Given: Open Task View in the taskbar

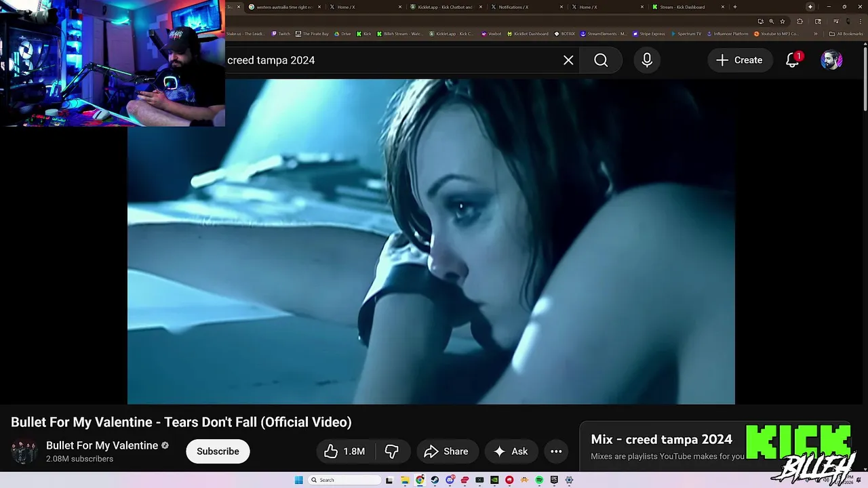Looking at the screenshot, I should [389, 480].
